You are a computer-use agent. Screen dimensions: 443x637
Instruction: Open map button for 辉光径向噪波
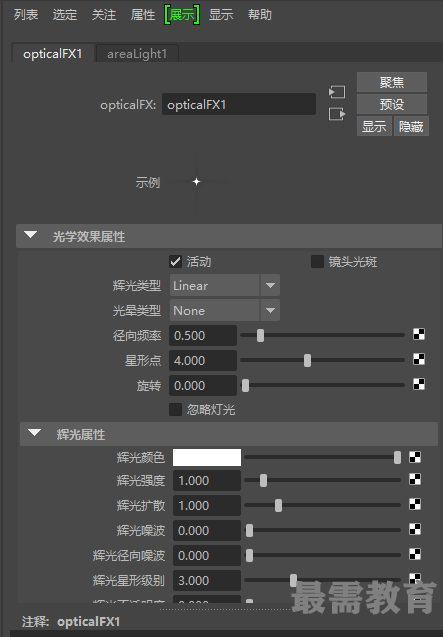click(x=415, y=554)
